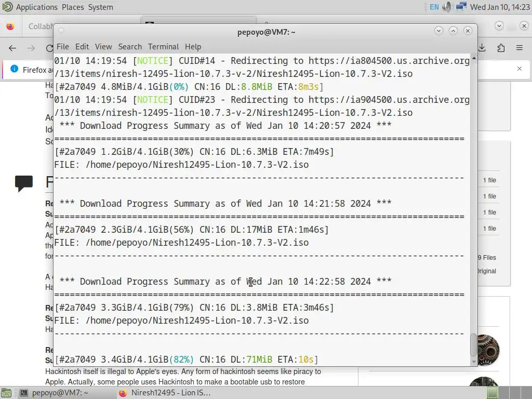
Task: Click the MATE logo icon in top panel
Action: pyautogui.click(x=7, y=7)
